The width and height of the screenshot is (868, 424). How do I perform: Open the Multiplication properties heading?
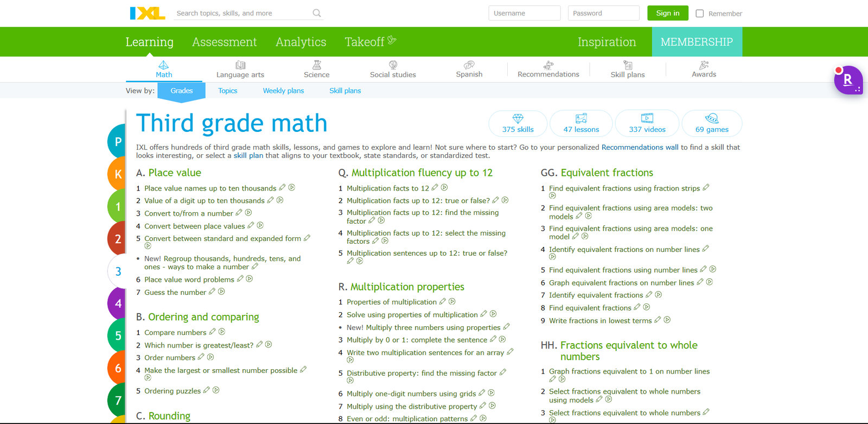407,287
